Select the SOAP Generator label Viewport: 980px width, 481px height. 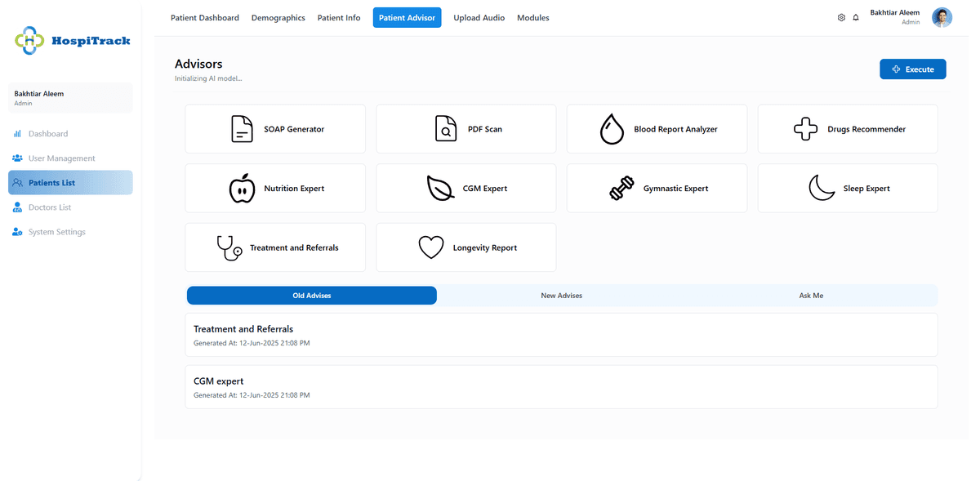(x=294, y=129)
